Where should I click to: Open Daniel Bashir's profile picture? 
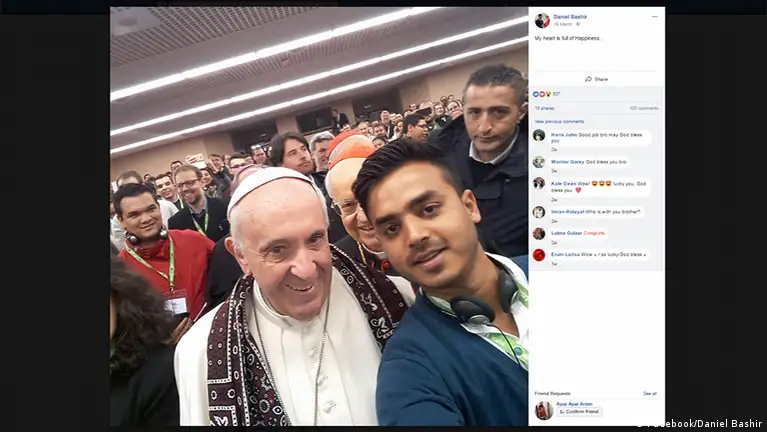coord(542,21)
